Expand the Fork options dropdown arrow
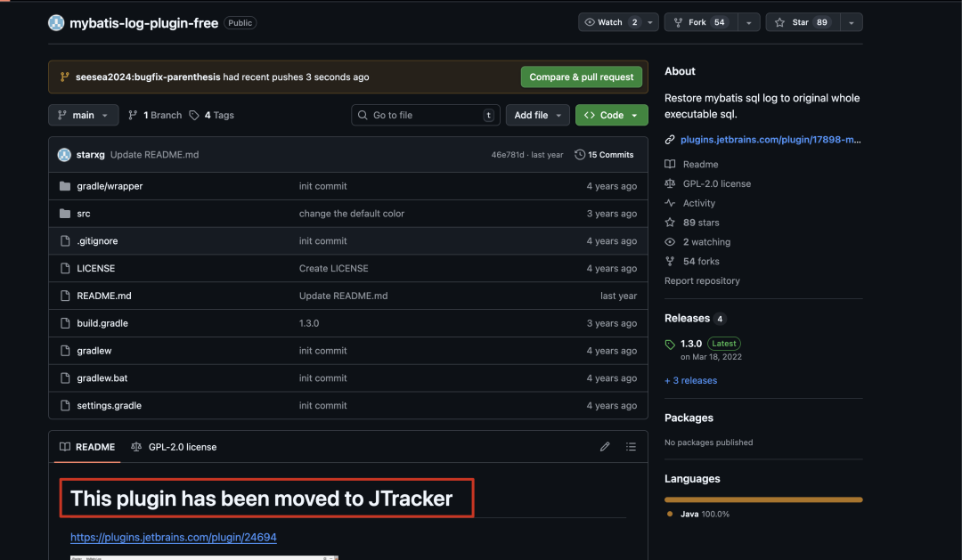This screenshot has height=560, width=962. tap(748, 22)
